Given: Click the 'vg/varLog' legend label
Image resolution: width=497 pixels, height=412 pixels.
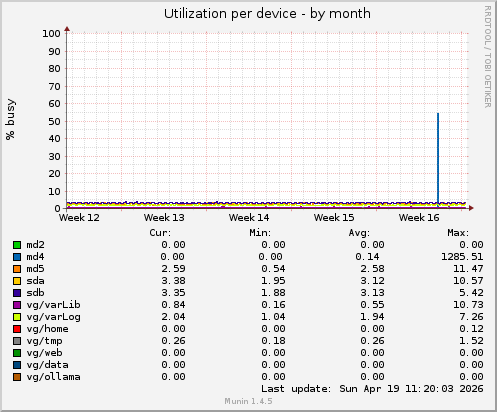Looking at the screenshot, I should [x=53, y=317].
